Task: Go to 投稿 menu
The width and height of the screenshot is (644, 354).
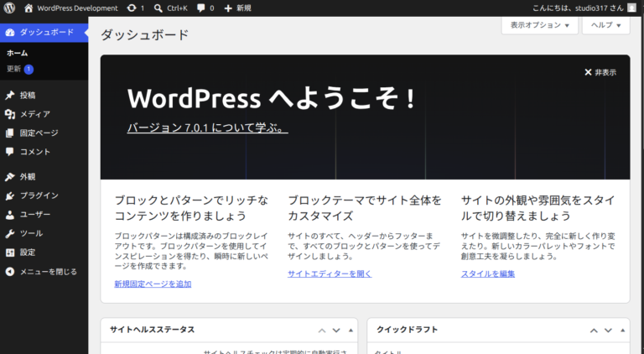Action: 44,96
